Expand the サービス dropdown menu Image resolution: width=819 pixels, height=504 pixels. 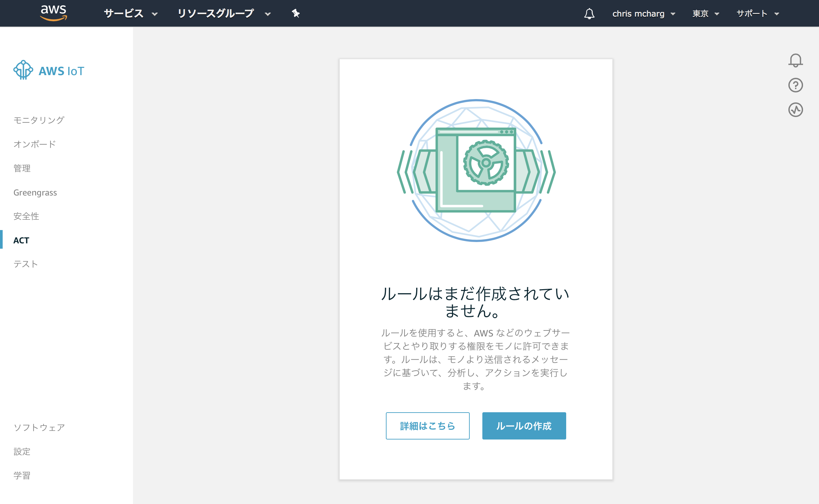coord(130,14)
